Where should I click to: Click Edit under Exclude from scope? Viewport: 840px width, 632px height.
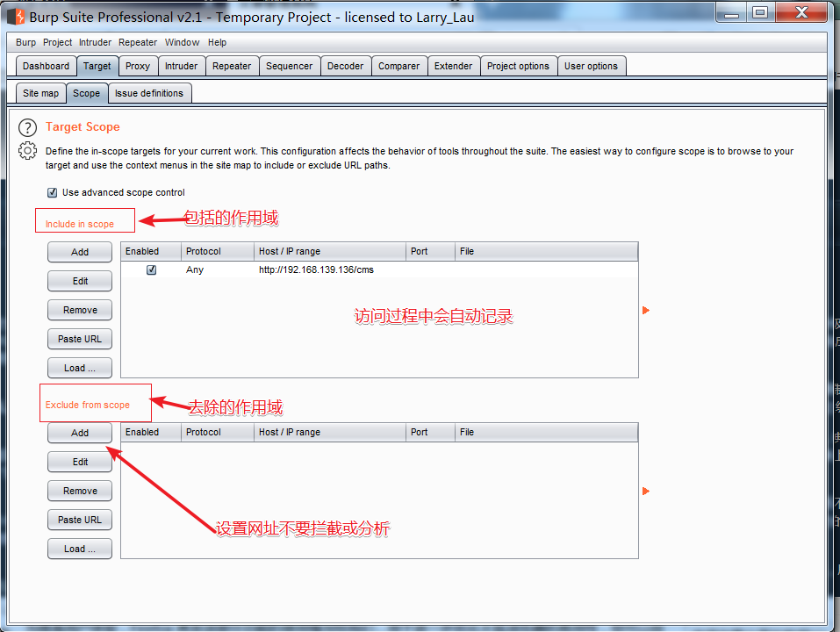[x=80, y=462]
